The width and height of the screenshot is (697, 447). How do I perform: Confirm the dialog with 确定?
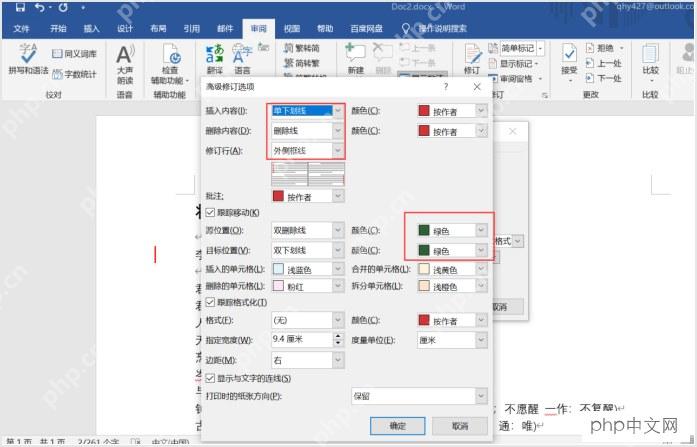point(397,426)
